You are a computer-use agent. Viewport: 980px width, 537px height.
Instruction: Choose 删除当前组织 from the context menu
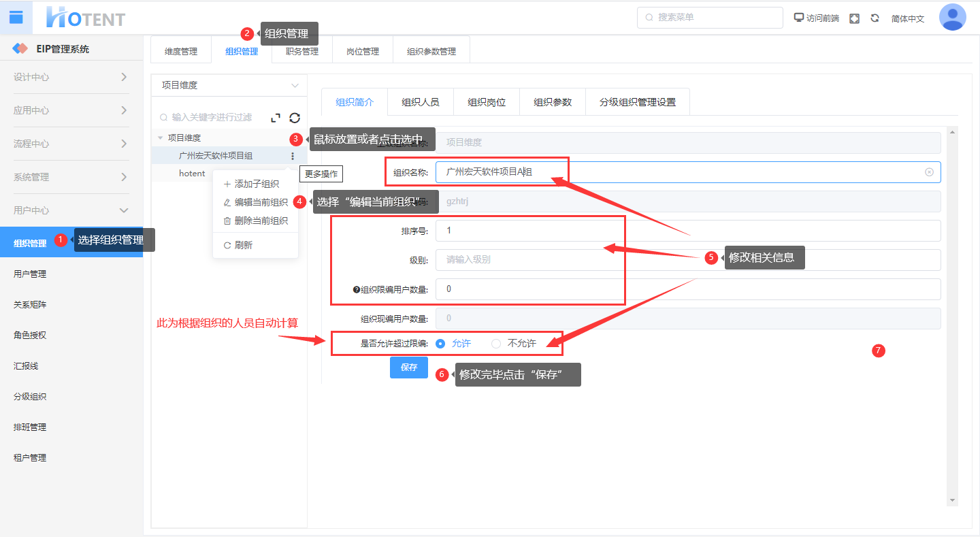click(255, 221)
